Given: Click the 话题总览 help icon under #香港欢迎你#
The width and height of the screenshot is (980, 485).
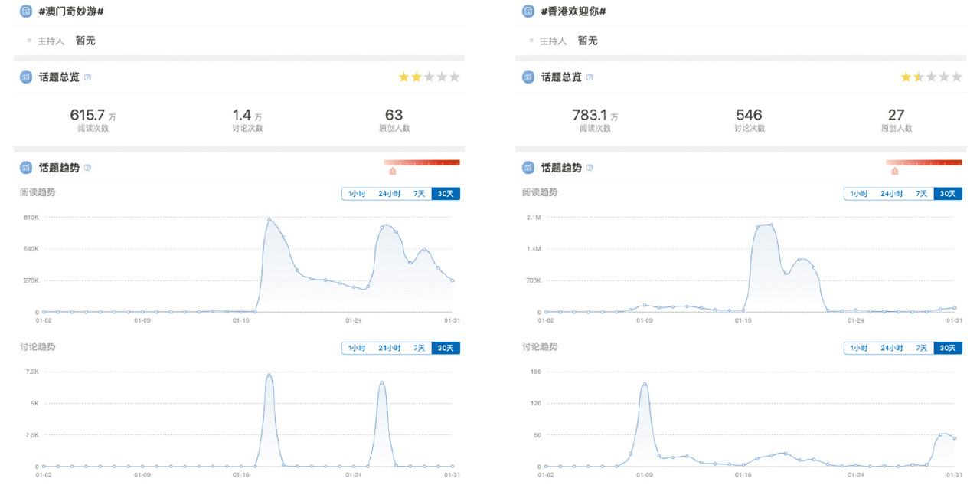Looking at the screenshot, I should coord(590,77).
